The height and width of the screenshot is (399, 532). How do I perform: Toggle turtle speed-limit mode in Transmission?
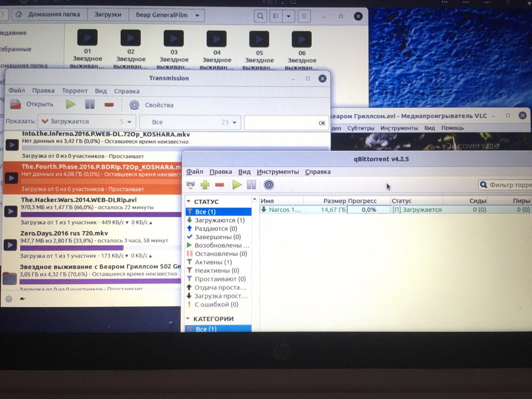(x=22, y=298)
